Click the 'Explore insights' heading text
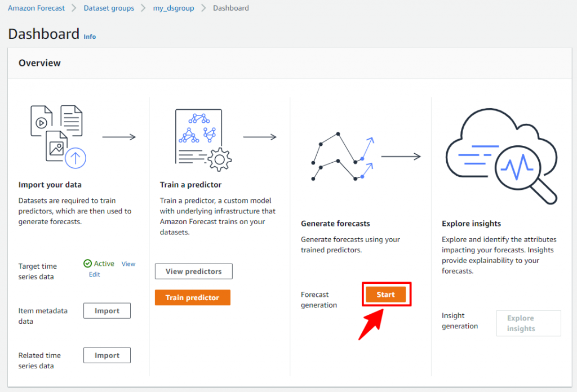Image resolution: width=577 pixels, height=392 pixels. [472, 224]
